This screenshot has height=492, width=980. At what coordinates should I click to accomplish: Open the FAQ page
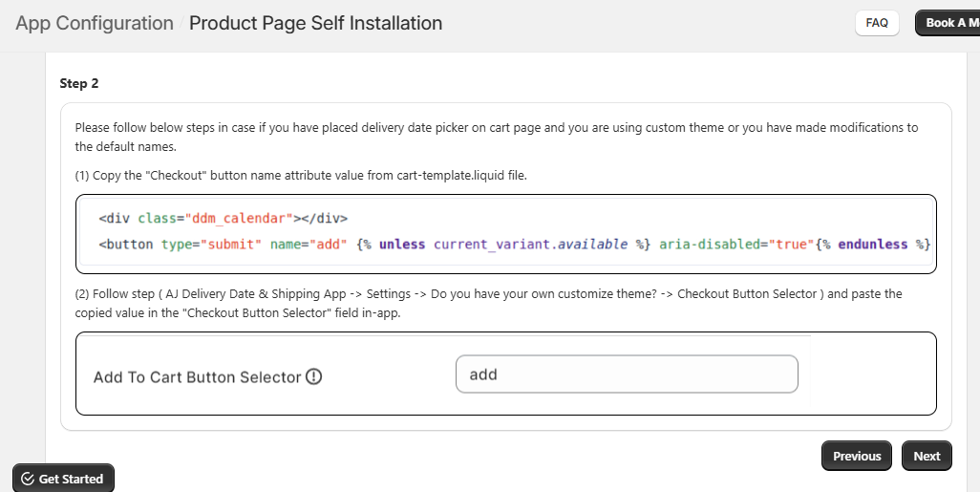876,23
